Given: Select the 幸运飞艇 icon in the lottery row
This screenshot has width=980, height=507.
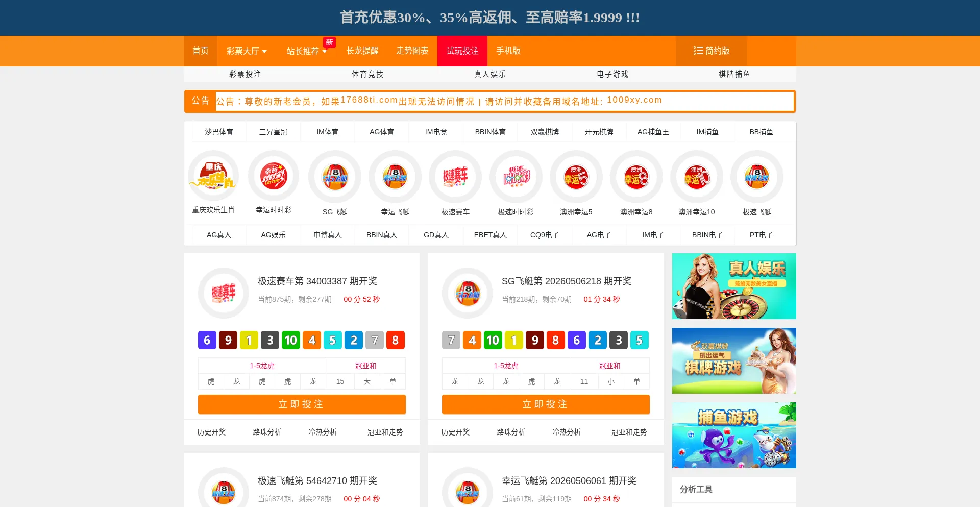Looking at the screenshot, I should [x=395, y=177].
